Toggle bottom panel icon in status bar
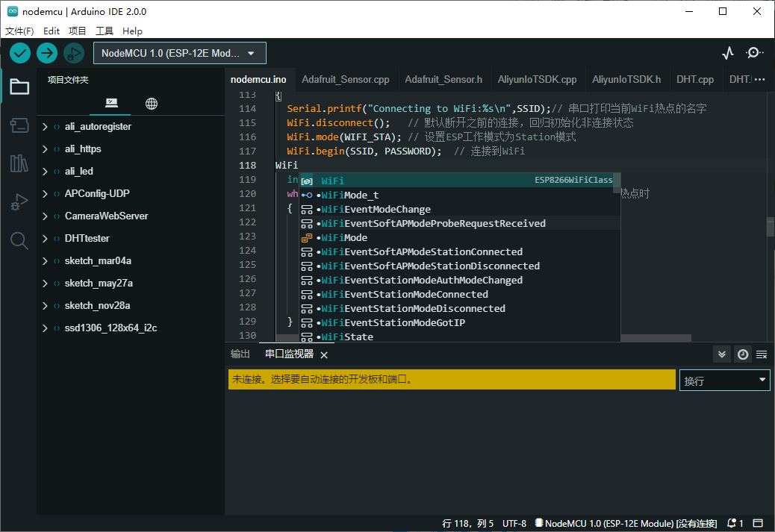775x532 pixels. coord(758,523)
